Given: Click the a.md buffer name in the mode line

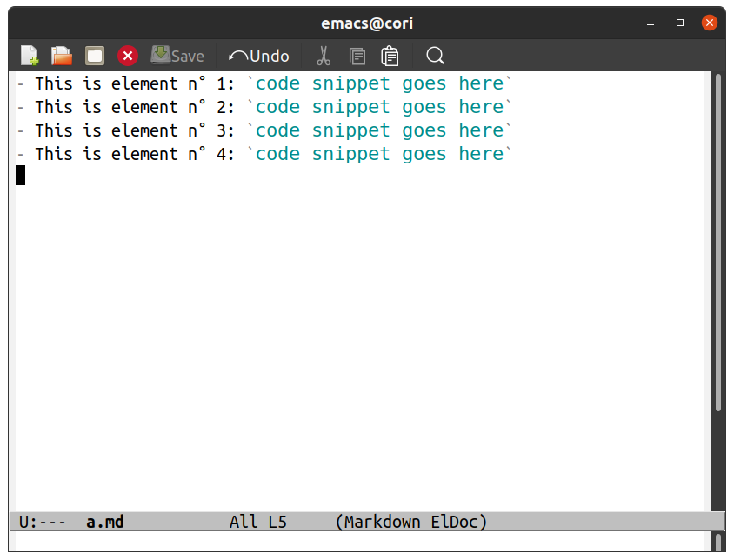Looking at the screenshot, I should 105,522.
